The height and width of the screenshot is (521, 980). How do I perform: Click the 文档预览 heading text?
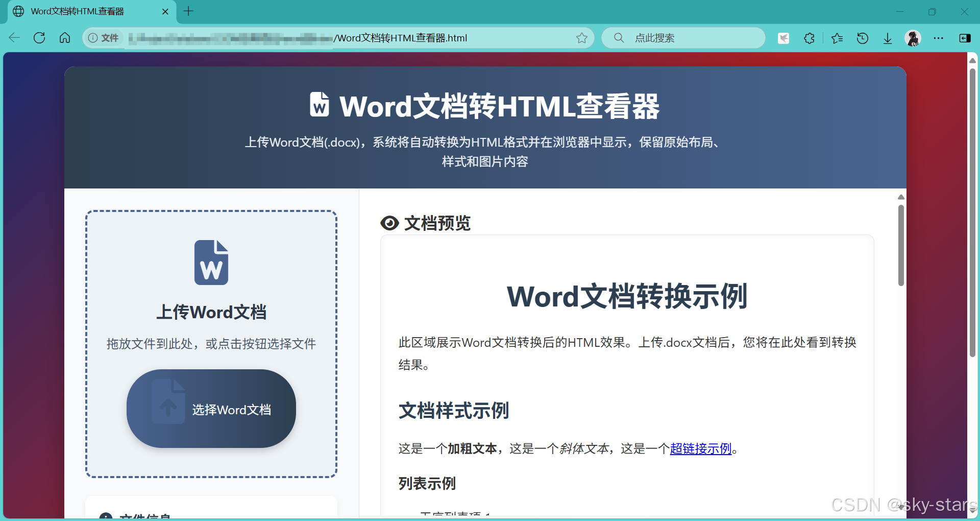point(437,223)
